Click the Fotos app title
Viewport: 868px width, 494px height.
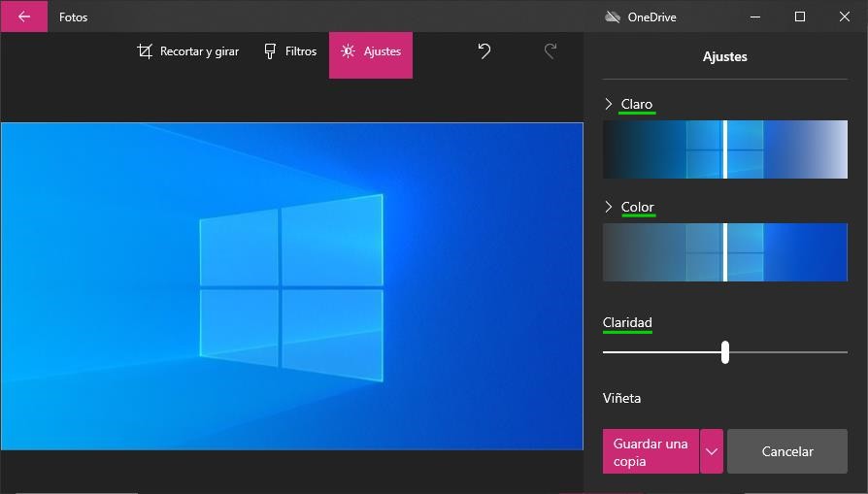(73, 17)
